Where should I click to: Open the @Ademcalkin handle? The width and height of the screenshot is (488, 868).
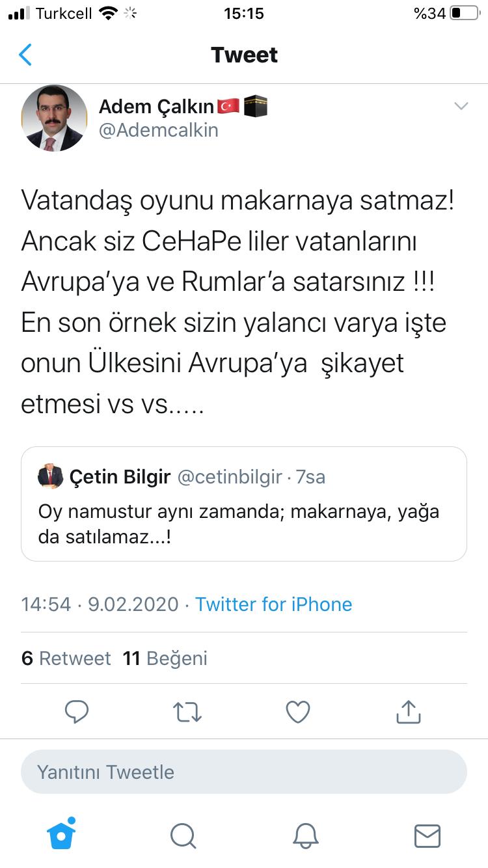coord(159,130)
